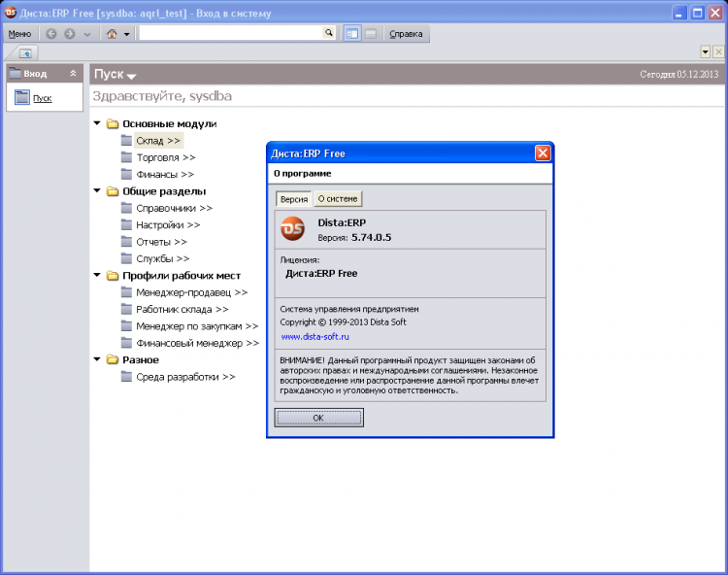Viewport: 728px width, 575px height.
Task: Toggle the side panel layout button
Action: tap(352, 33)
